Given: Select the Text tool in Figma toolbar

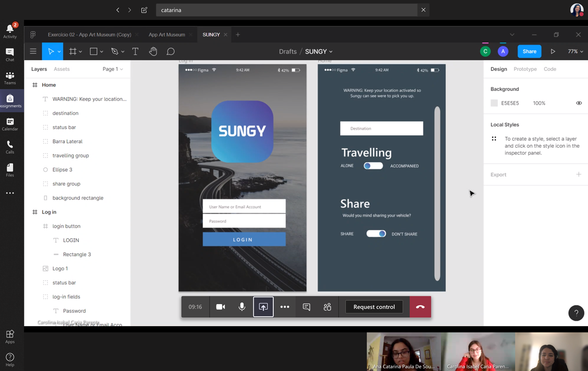Looking at the screenshot, I should point(135,51).
